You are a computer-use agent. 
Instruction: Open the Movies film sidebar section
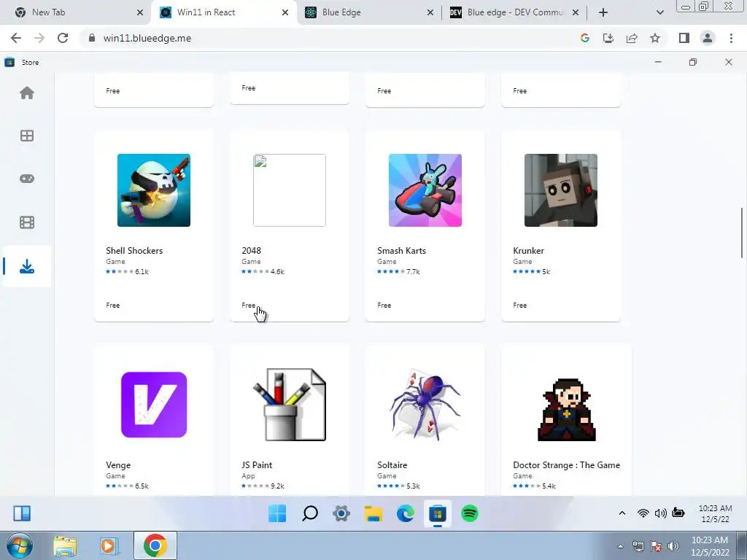click(x=27, y=222)
